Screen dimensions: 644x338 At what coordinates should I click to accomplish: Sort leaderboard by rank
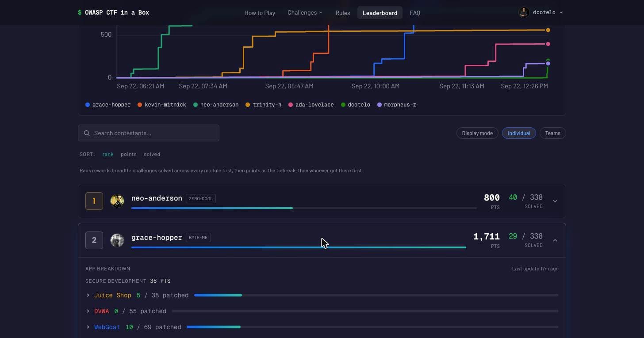coord(108,154)
